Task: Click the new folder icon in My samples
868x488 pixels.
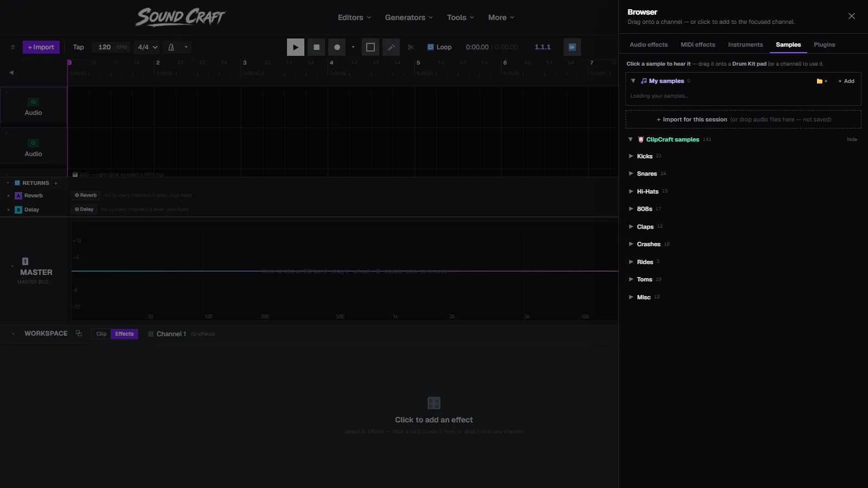Action: click(822, 81)
